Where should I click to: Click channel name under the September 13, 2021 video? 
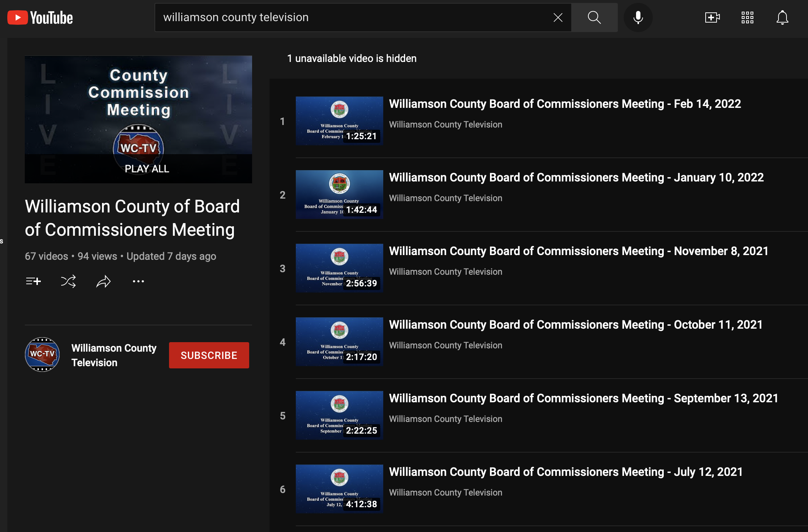[x=446, y=419]
